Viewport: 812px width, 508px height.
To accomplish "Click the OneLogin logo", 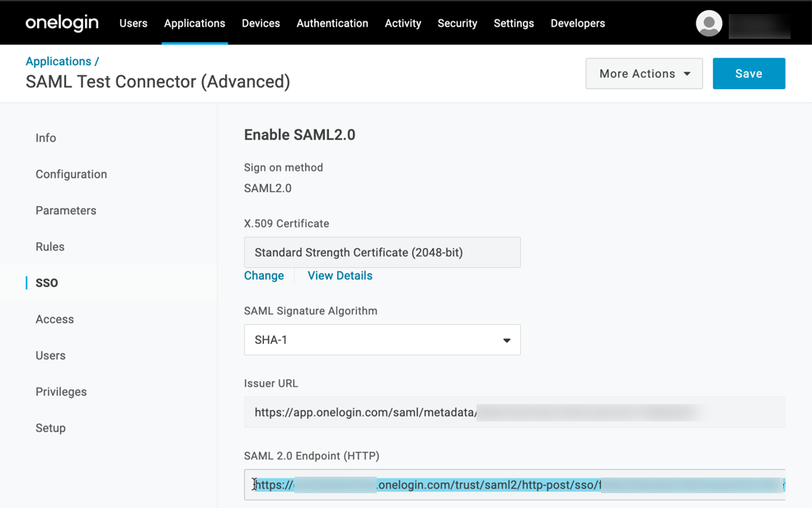I will point(62,23).
